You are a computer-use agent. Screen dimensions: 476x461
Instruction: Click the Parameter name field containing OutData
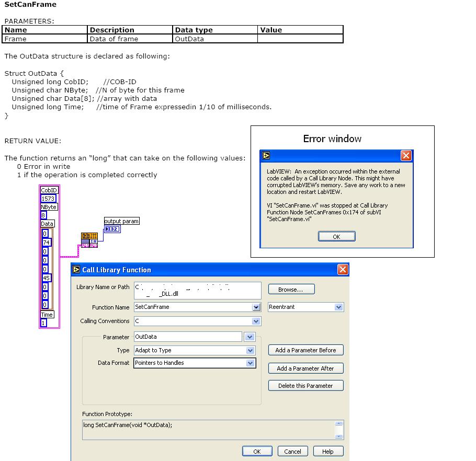point(188,337)
